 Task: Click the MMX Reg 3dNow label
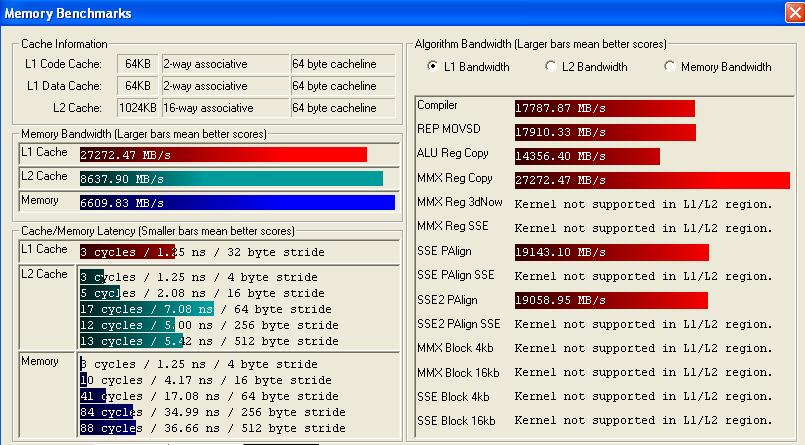pyautogui.click(x=459, y=202)
